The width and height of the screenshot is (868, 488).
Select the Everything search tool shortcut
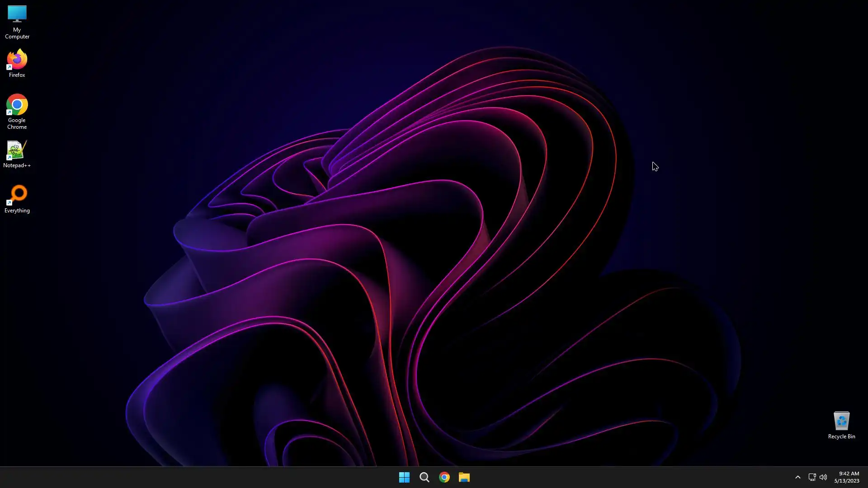click(17, 195)
